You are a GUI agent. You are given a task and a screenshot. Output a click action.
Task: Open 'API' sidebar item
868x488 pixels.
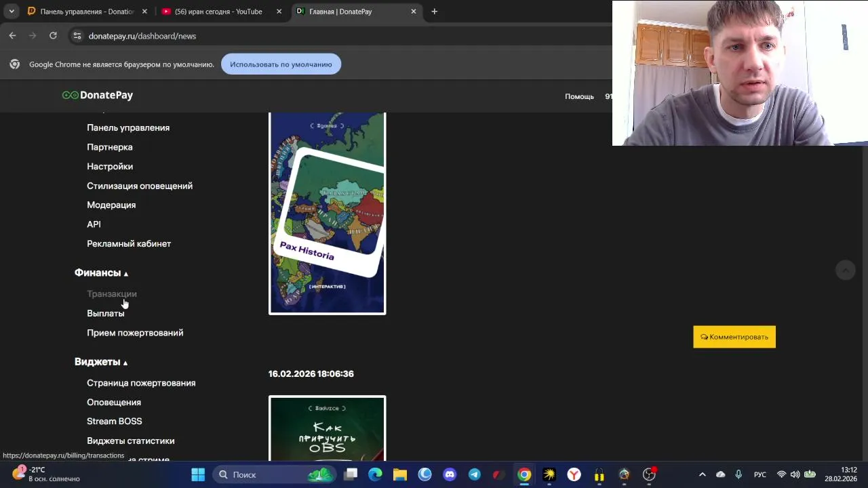click(94, 224)
